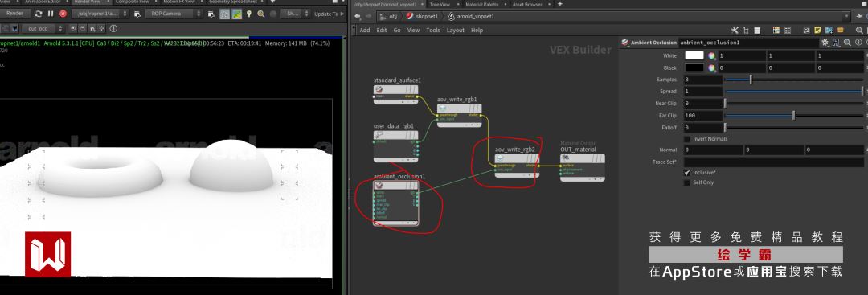The width and height of the screenshot is (868, 295).
Task: Stop render with red cancel icon
Action: tap(63, 14)
